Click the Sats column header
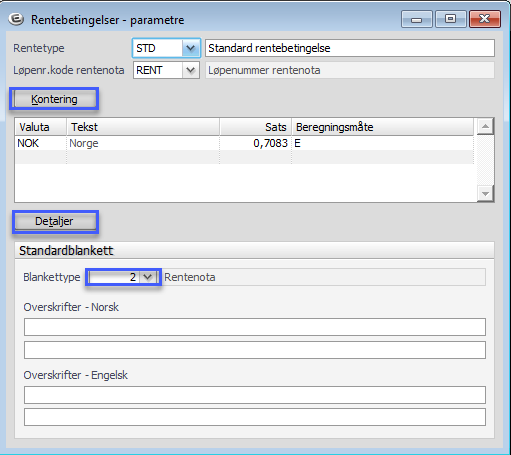Viewport: 511px width, 455px height. tap(256, 127)
